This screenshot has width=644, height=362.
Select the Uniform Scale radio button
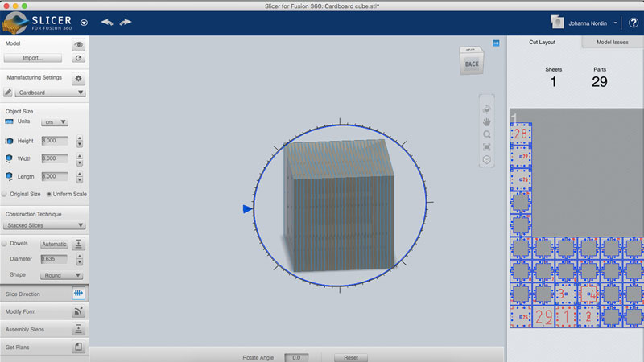coord(49,194)
